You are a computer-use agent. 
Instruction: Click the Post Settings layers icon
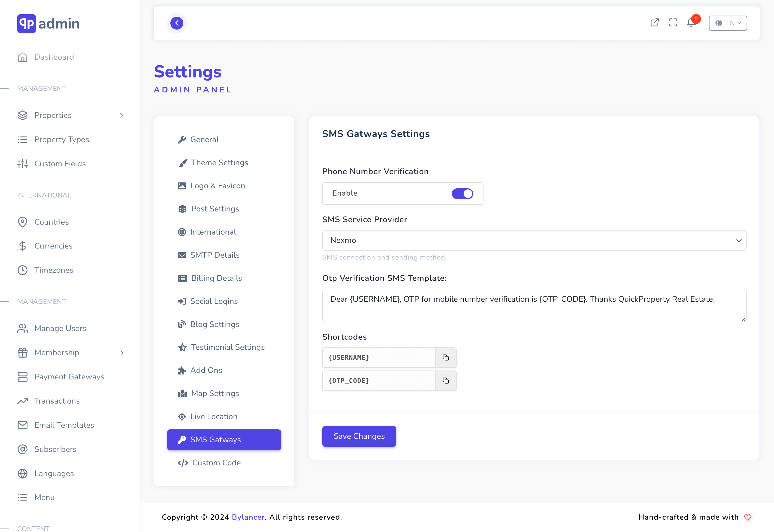[182, 209]
